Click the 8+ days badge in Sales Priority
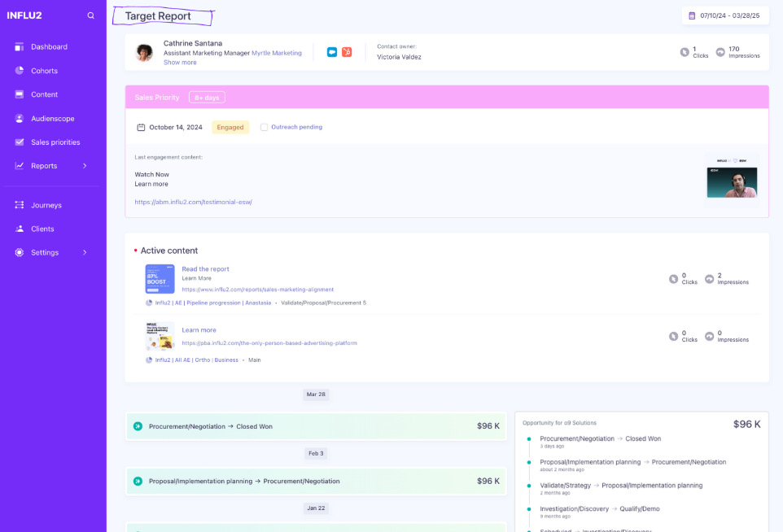This screenshot has width=783, height=532. pyautogui.click(x=207, y=98)
